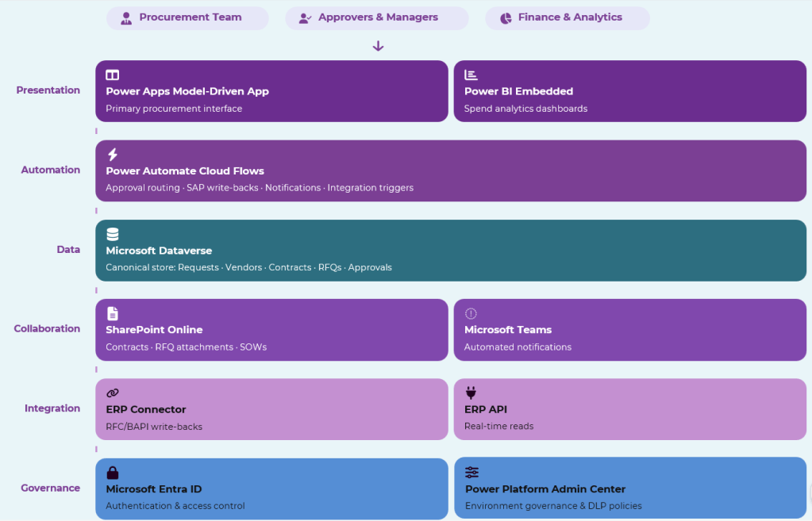Click 'Spend analytics dashboards' text
Screen dimensions: 812x521
tap(525, 109)
